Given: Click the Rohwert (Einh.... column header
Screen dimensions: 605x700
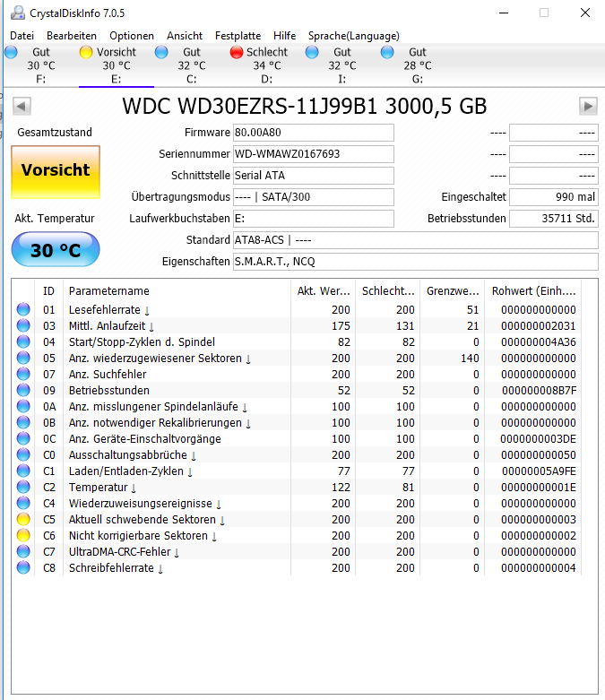Looking at the screenshot, I should pos(533,291).
